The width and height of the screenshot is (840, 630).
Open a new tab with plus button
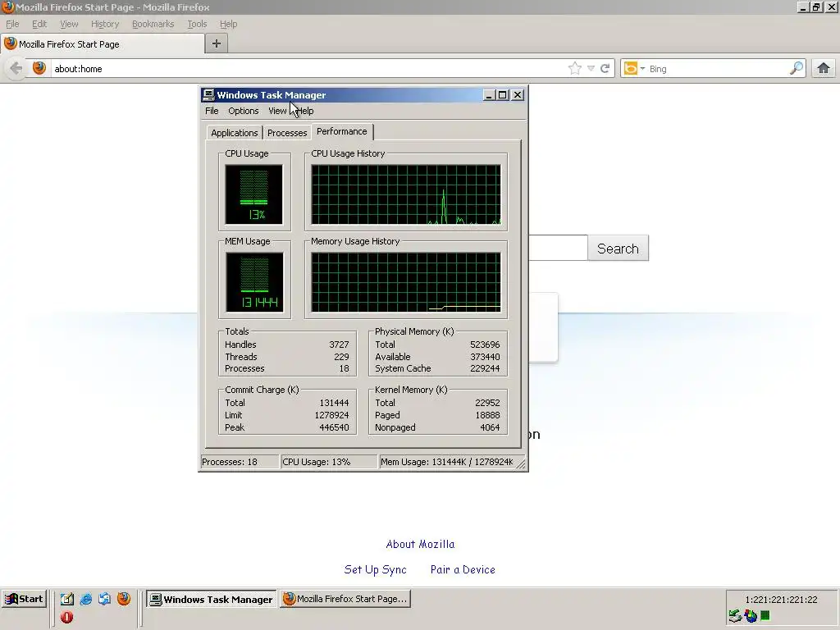click(217, 44)
